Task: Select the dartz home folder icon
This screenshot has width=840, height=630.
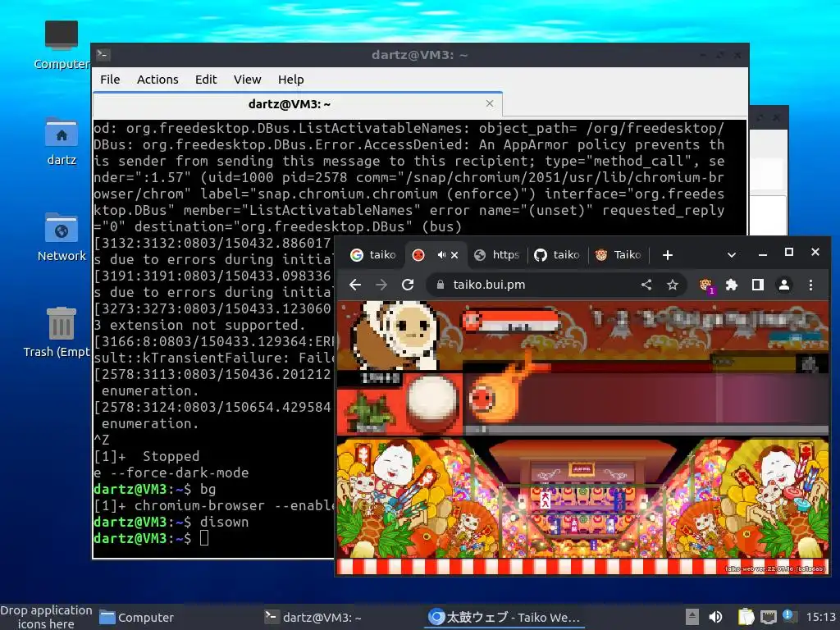Action: pyautogui.click(x=61, y=142)
